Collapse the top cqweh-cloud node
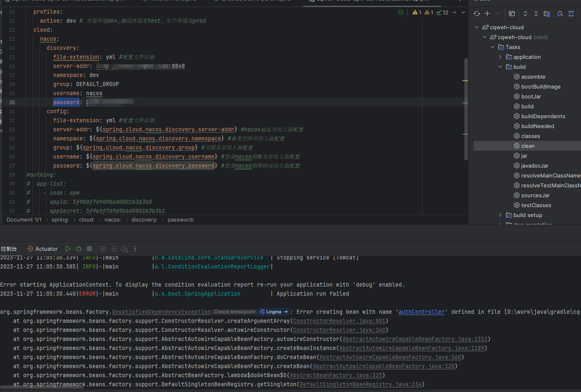This screenshot has width=581, height=392. pyautogui.click(x=477, y=27)
